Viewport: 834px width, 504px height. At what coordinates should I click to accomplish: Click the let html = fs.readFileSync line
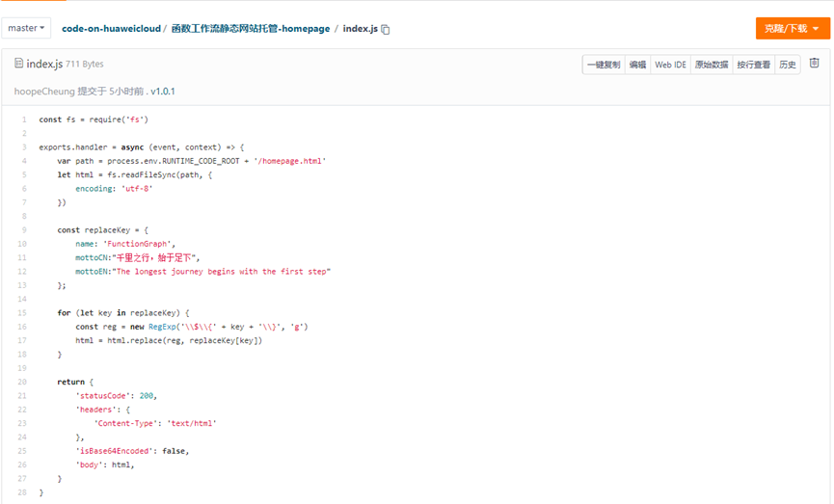tap(135, 175)
